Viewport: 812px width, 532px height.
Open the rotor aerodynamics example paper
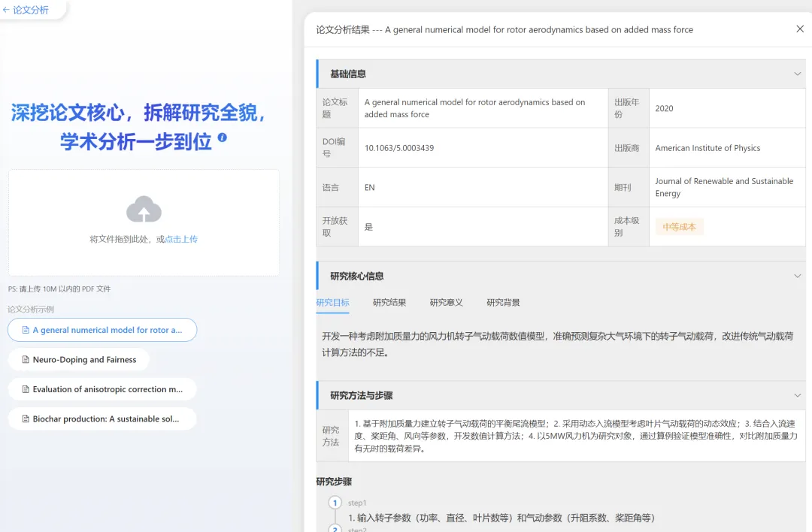click(x=102, y=330)
